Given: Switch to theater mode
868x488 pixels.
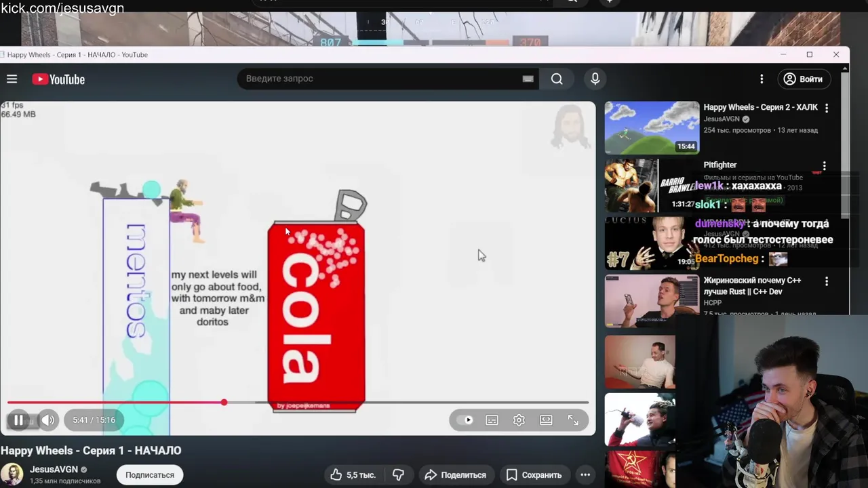Looking at the screenshot, I should [546, 420].
